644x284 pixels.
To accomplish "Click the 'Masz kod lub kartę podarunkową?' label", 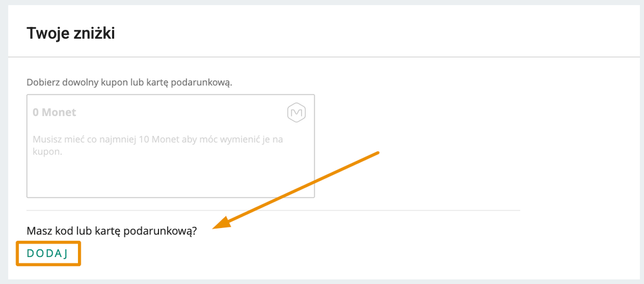I will click(112, 231).
